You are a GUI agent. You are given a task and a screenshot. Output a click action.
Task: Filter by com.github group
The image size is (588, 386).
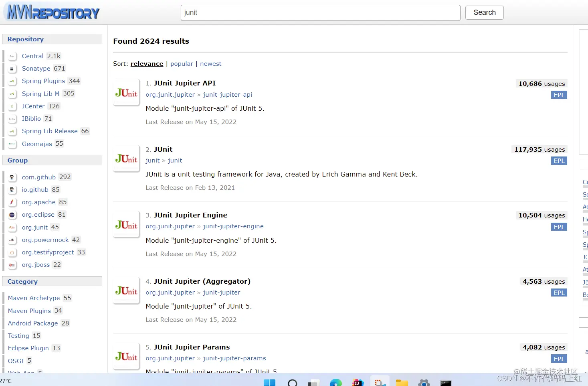tap(39, 177)
